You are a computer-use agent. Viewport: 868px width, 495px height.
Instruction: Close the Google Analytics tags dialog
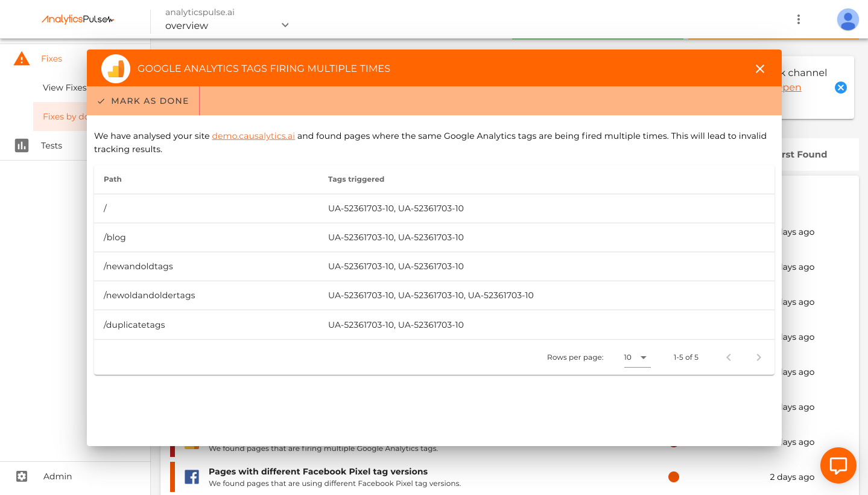click(x=760, y=69)
